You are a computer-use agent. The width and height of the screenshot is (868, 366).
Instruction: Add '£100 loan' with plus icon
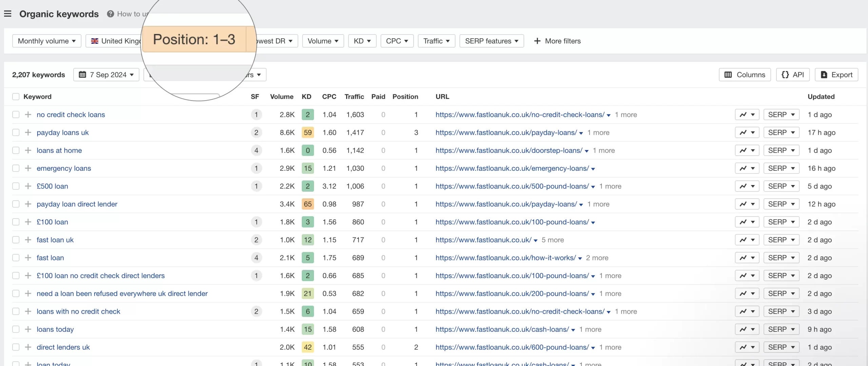28,222
